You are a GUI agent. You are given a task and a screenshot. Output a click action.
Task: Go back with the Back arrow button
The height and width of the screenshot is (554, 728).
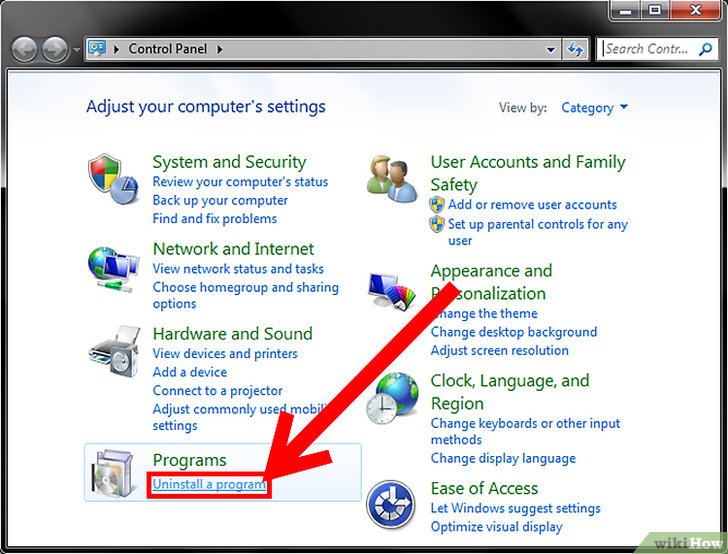24,49
